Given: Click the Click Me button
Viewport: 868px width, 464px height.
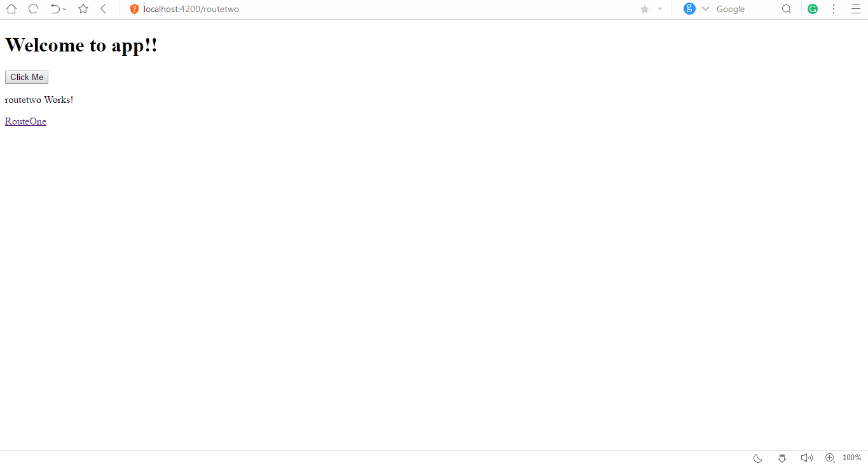Looking at the screenshot, I should [27, 77].
